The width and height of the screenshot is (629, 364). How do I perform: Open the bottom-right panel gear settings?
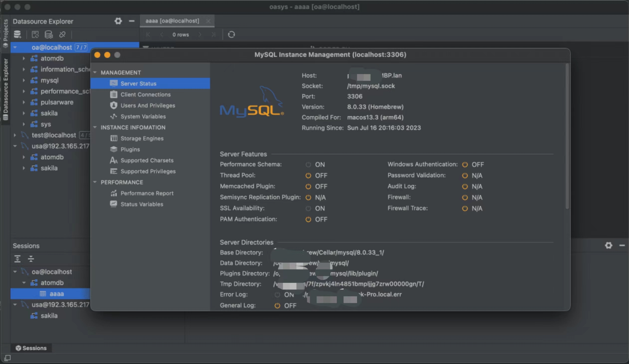pyautogui.click(x=609, y=246)
